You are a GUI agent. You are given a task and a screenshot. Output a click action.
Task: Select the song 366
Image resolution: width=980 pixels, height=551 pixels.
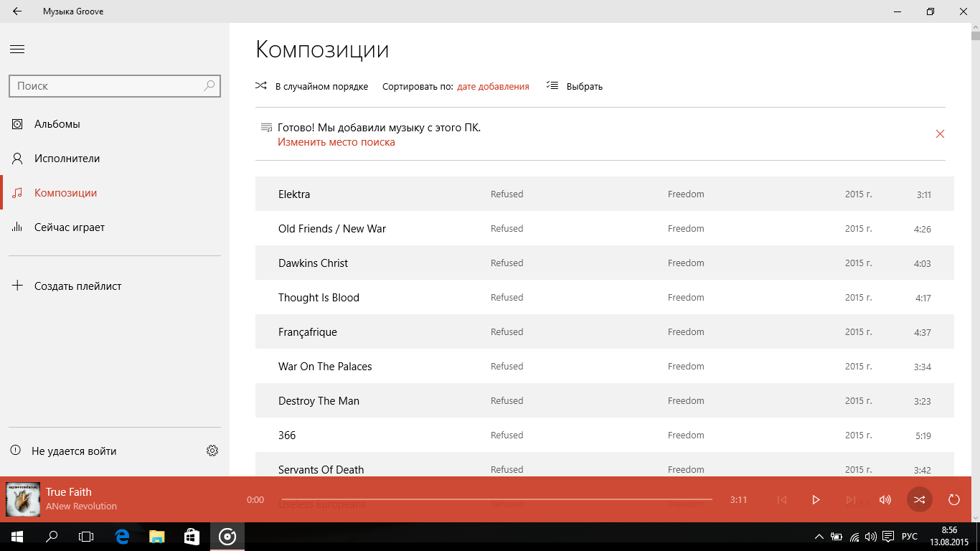[x=604, y=435]
